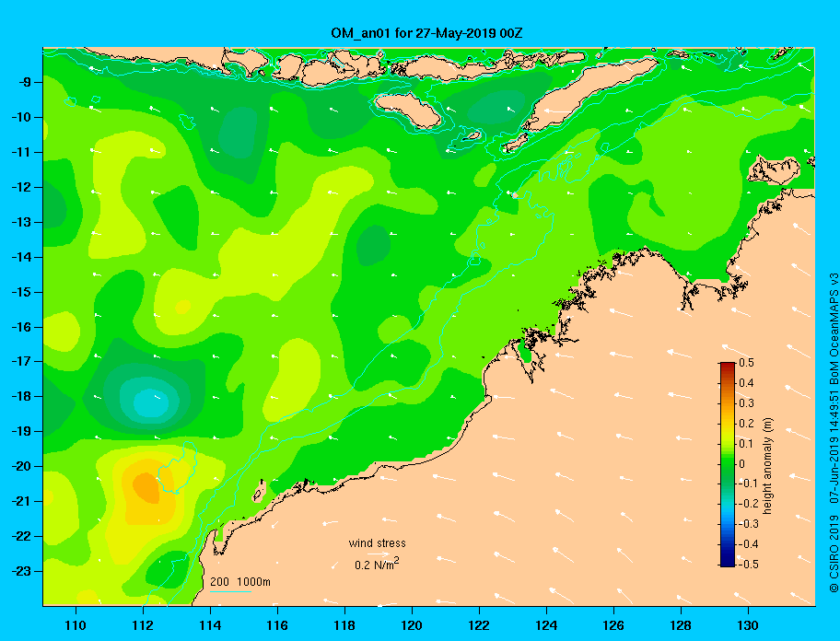Click longitude label 124 on the x-axis
The image size is (840, 641).
click(546, 625)
